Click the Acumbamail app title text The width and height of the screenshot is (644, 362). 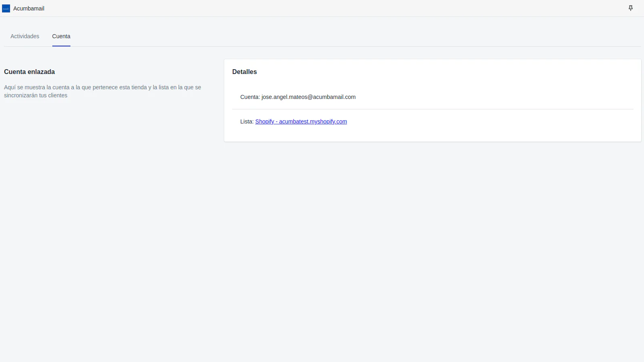[x=29, y=8]
